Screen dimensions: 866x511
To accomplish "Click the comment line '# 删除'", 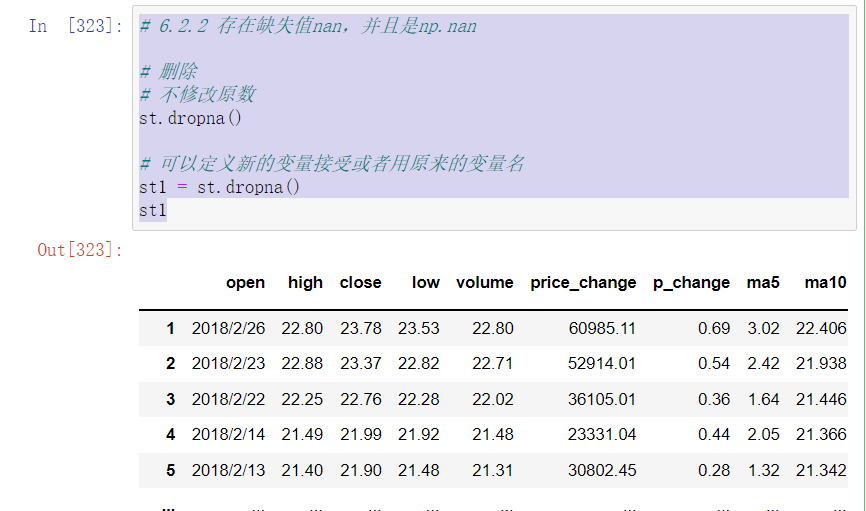I will tap(168, 71).
